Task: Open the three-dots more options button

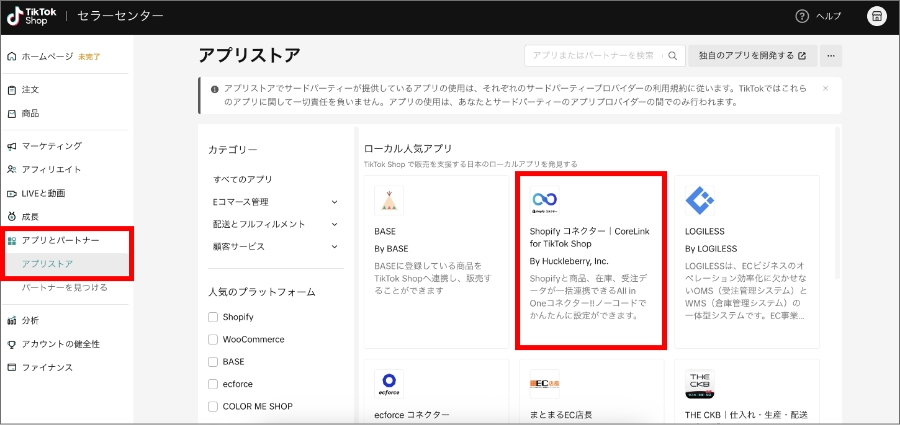Action: pos(831,56)
